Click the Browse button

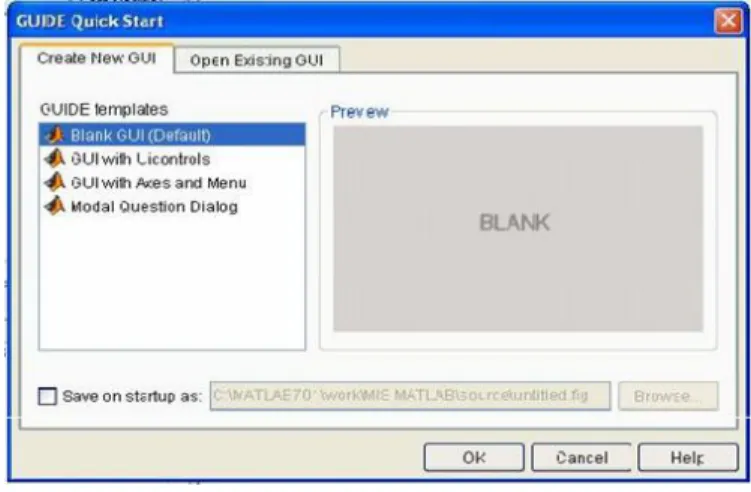(x=668, y=396)
